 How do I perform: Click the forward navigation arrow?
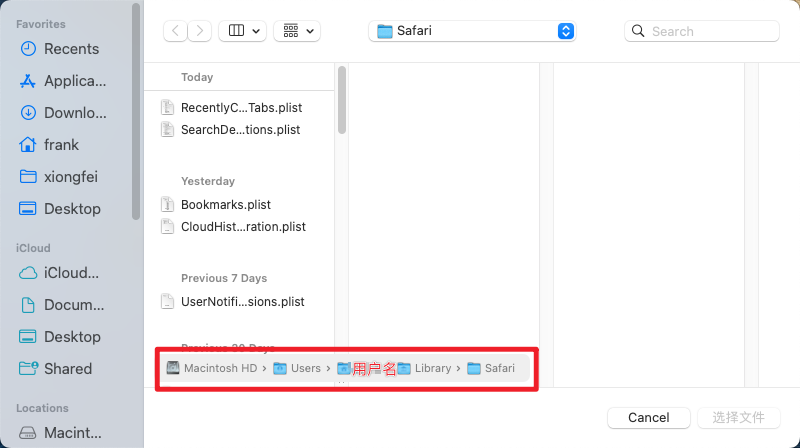click(201, 31)
